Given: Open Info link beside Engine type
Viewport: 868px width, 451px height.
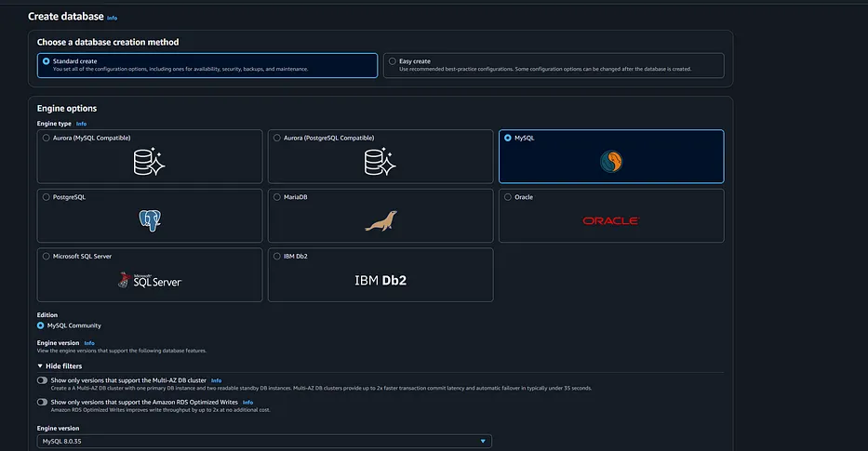Looking at the screenshot, I should tap(81, 124).
